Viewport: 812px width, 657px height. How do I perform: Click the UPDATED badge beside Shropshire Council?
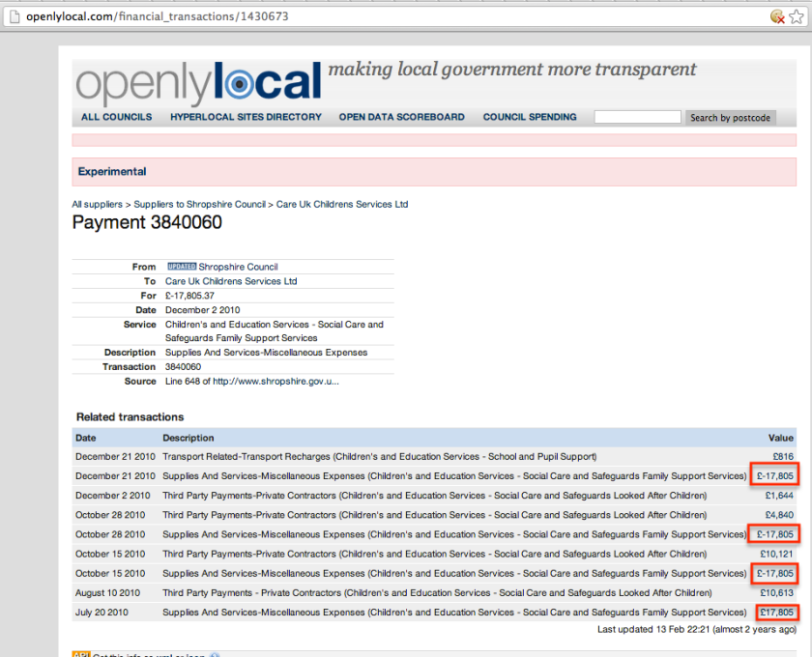click(x=181, y=267)
